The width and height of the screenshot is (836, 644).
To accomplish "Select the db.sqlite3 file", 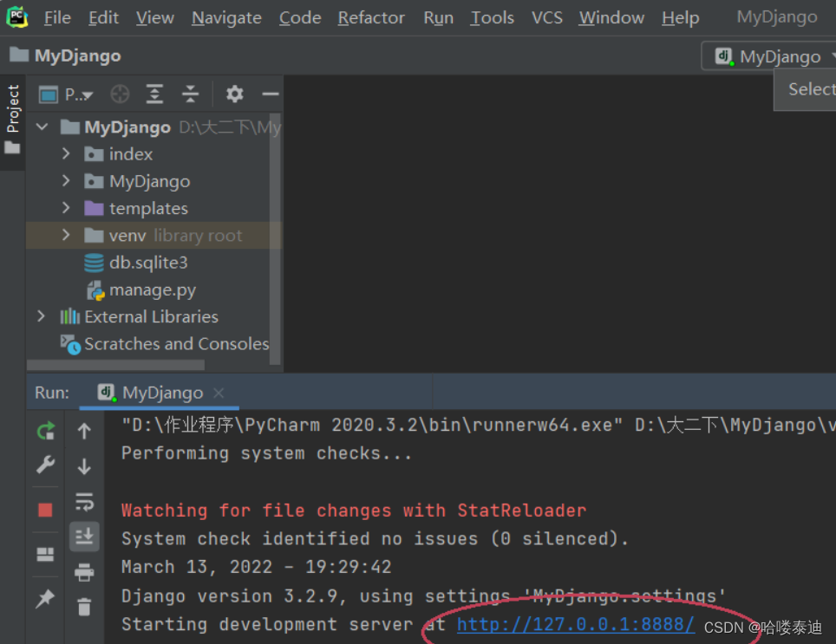I will 148,263.
